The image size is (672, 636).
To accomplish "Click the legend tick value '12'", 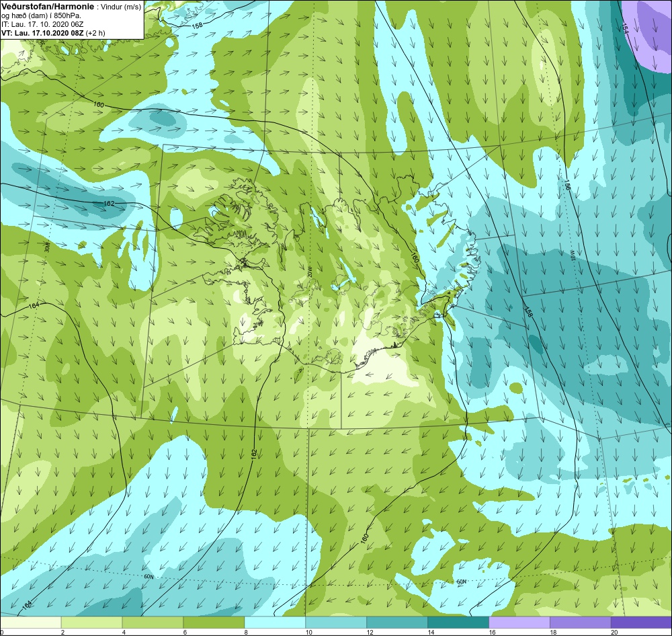I will pyautogui.click(x=370, y=632).
